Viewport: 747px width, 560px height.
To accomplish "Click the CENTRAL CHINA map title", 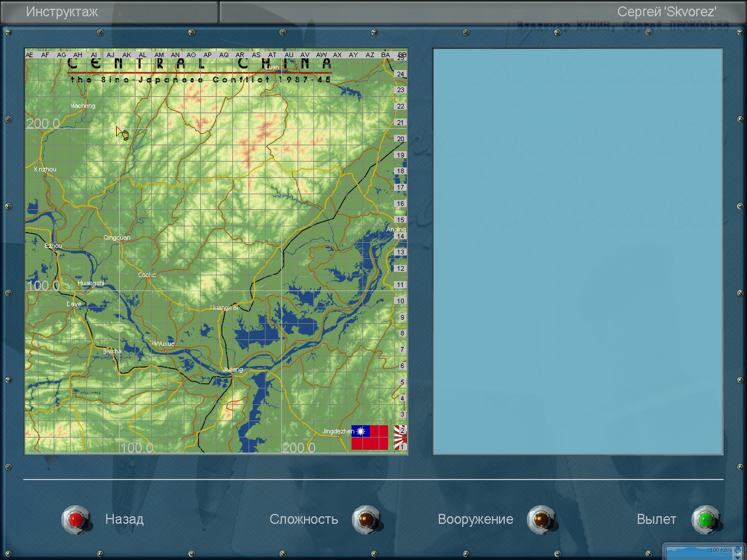I will (x=200, y=63).
